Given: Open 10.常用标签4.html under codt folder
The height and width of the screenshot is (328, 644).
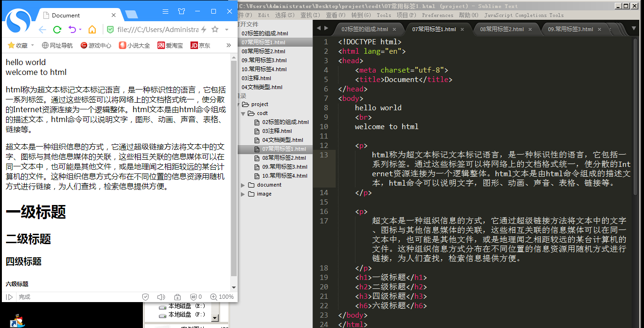Looking at the screenshot, I should pyautogui.click(x=285, y=176).
